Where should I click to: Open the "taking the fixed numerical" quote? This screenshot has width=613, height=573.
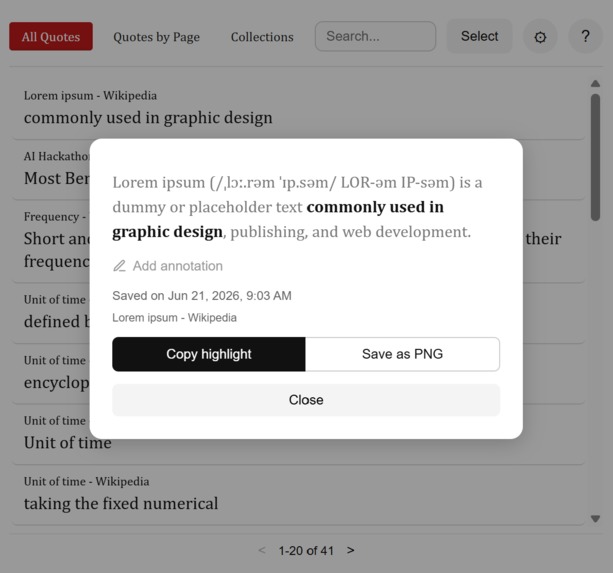tap(298, 495)
